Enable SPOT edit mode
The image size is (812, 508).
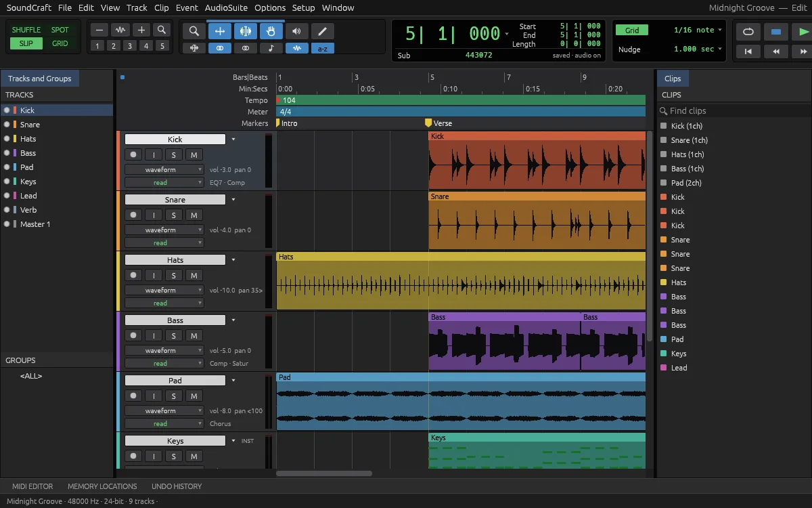coord(60,30)
